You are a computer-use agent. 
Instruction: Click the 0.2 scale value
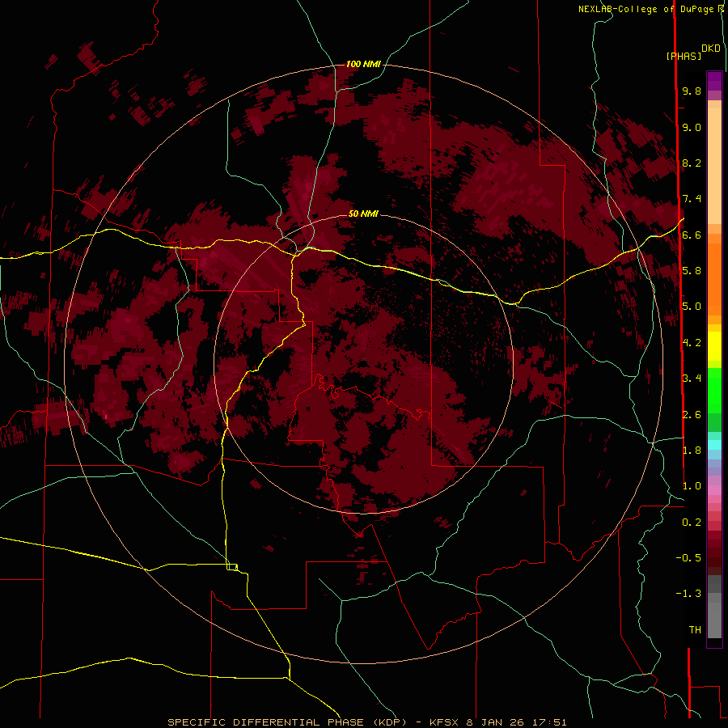pos(692,522)
